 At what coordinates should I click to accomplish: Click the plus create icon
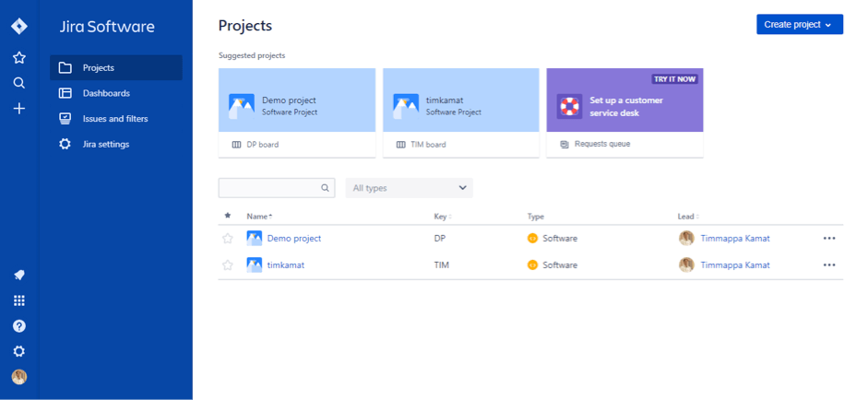click(18, 109)
